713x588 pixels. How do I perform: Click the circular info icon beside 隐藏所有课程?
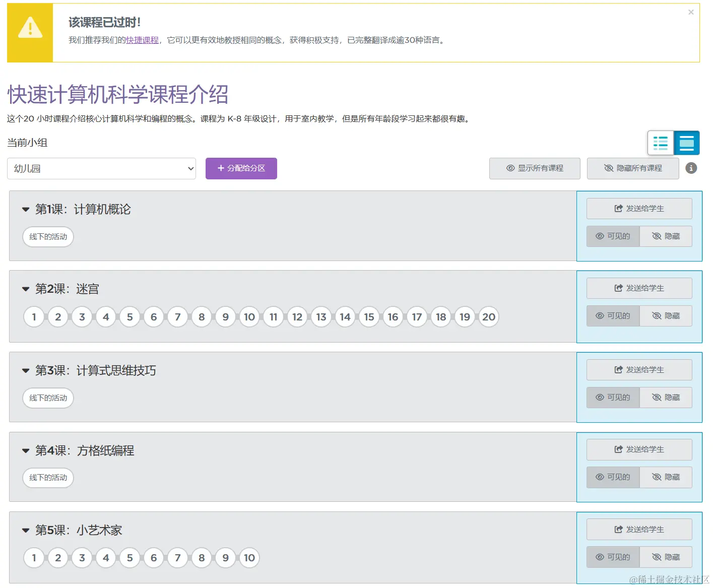point(691,168)
